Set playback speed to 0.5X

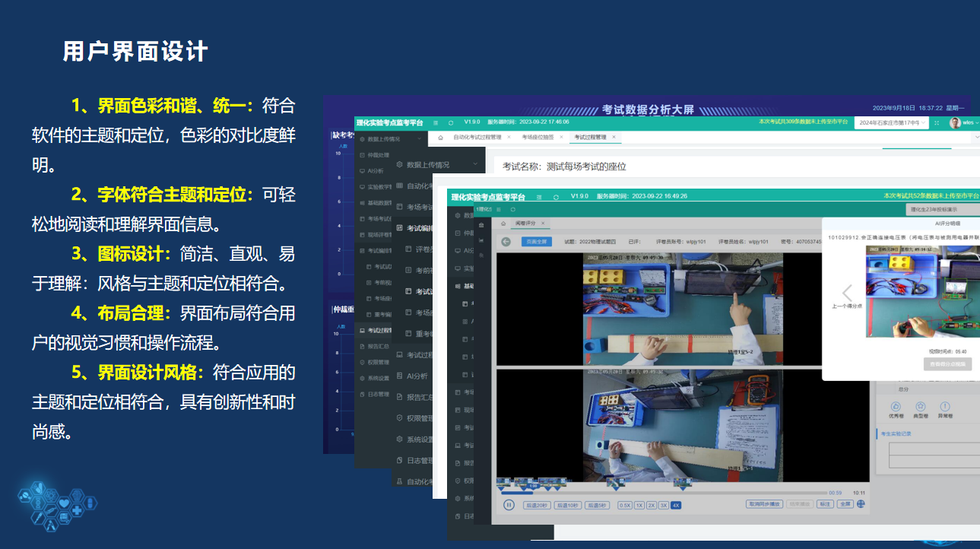(x=624, y=505)
